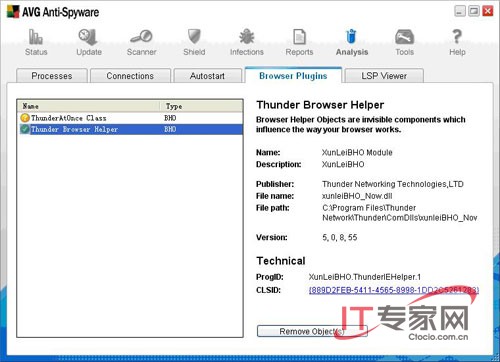Click the file path value text
Image resolution: width=500 pixels, height=362 pixels.
(399, 213)
